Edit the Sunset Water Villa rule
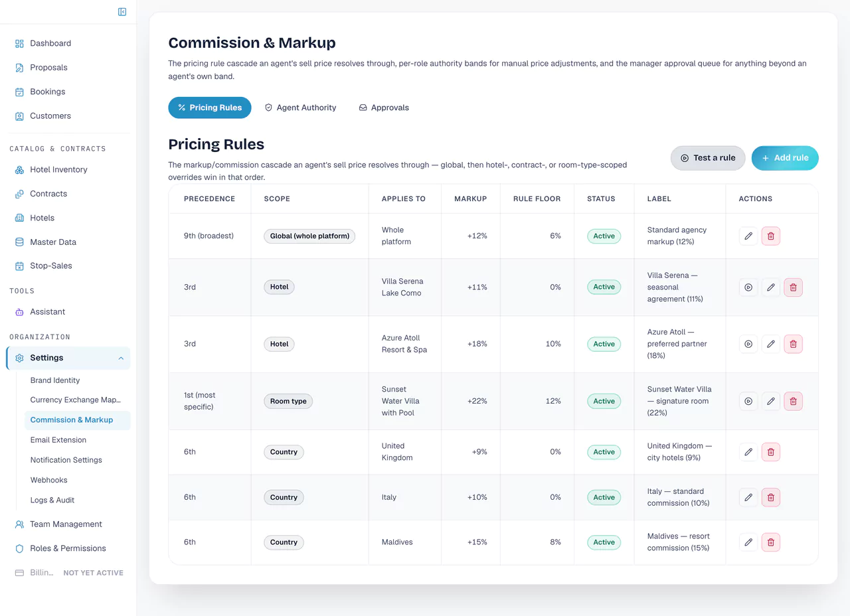 pos(771,401)
